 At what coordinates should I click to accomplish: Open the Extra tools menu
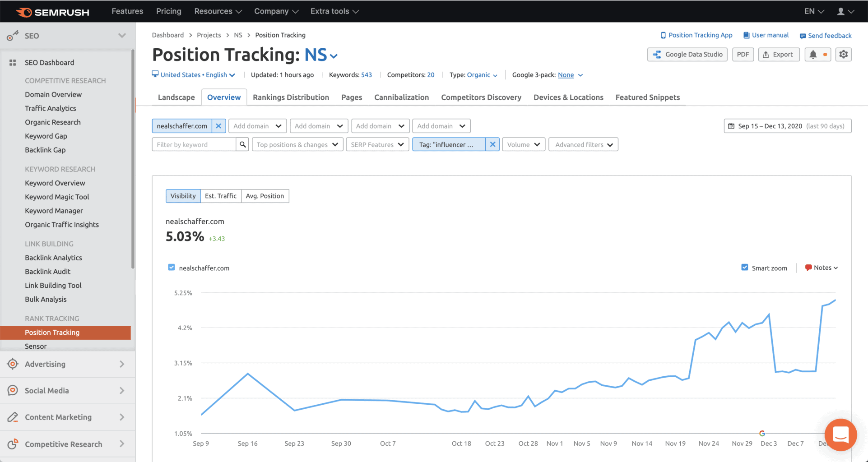[334, 11]
